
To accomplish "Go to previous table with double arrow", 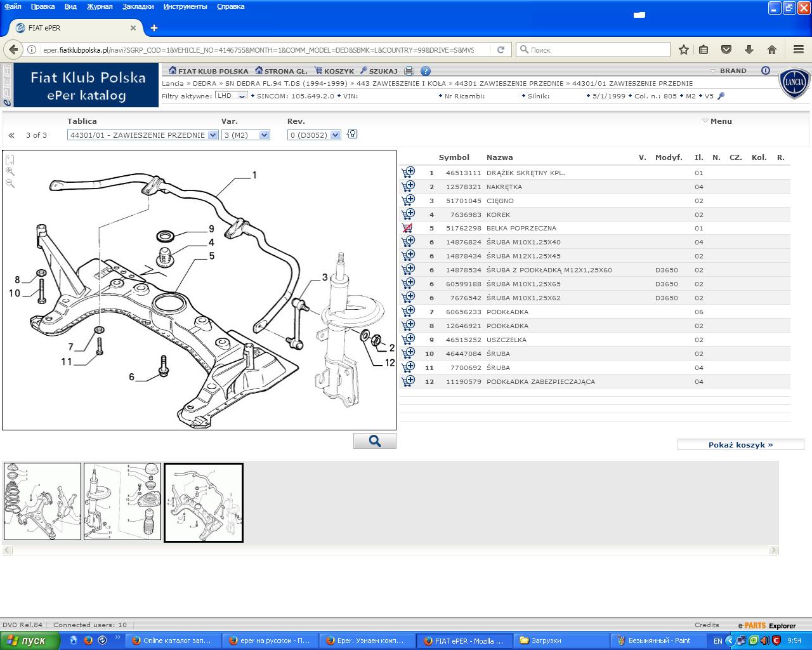I will tap(11, 135).
